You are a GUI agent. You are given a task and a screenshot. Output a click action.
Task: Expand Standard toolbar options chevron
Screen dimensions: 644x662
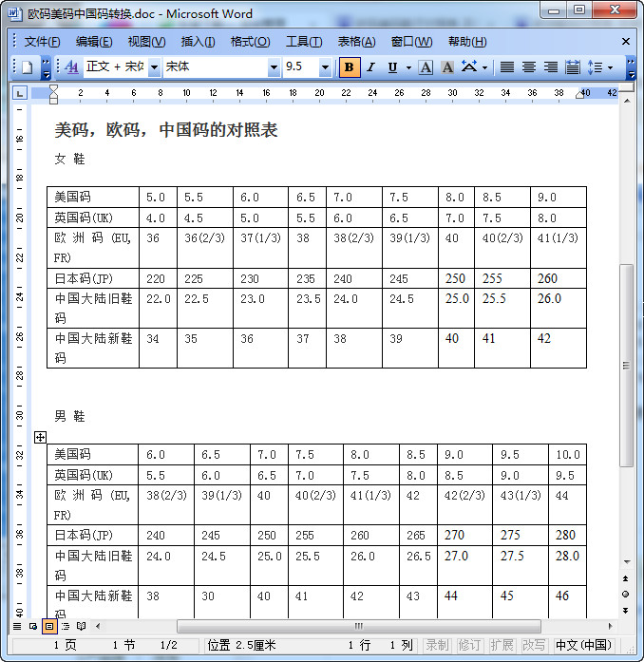[46, 68]
